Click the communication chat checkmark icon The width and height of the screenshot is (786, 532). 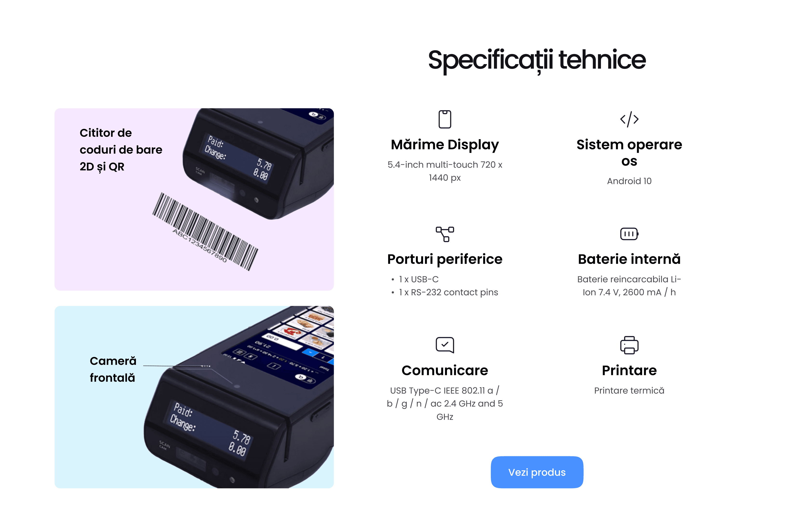(445, 345)
